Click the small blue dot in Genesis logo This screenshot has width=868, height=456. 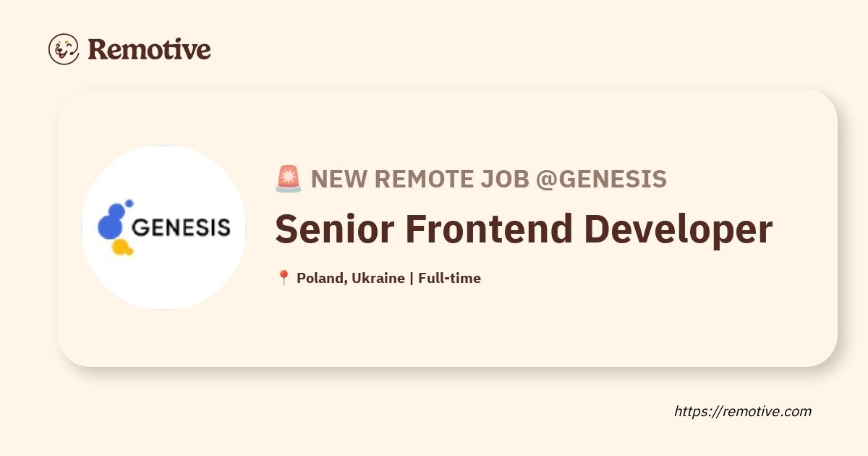tap(129, 204)
